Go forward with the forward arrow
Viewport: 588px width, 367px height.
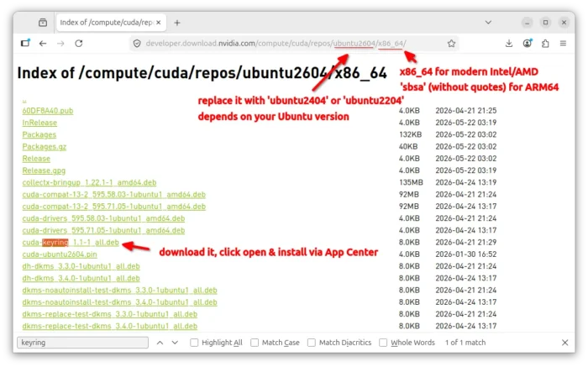coord(60,44)
